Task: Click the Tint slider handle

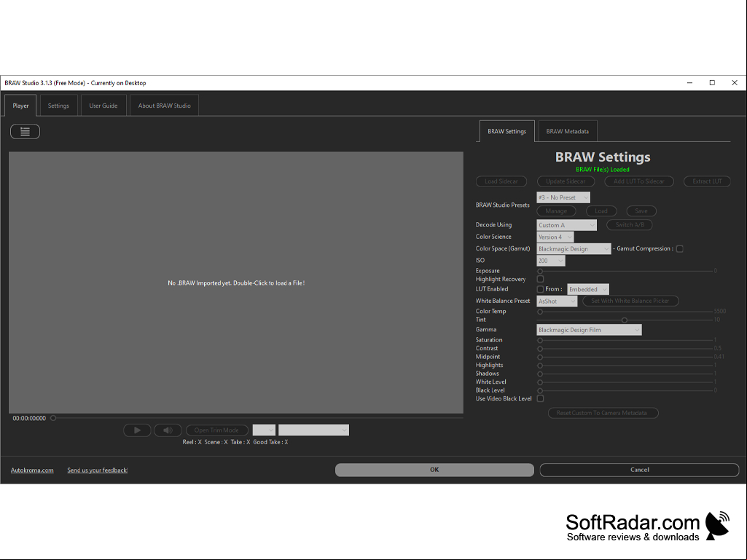Action: point(625,320)
